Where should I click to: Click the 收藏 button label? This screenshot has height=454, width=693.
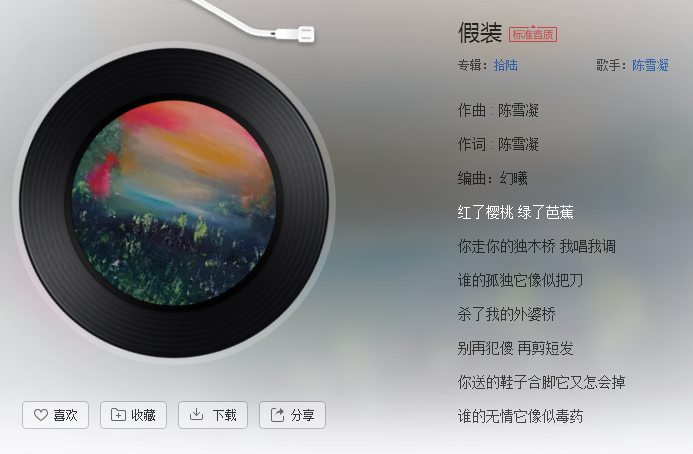143,415
